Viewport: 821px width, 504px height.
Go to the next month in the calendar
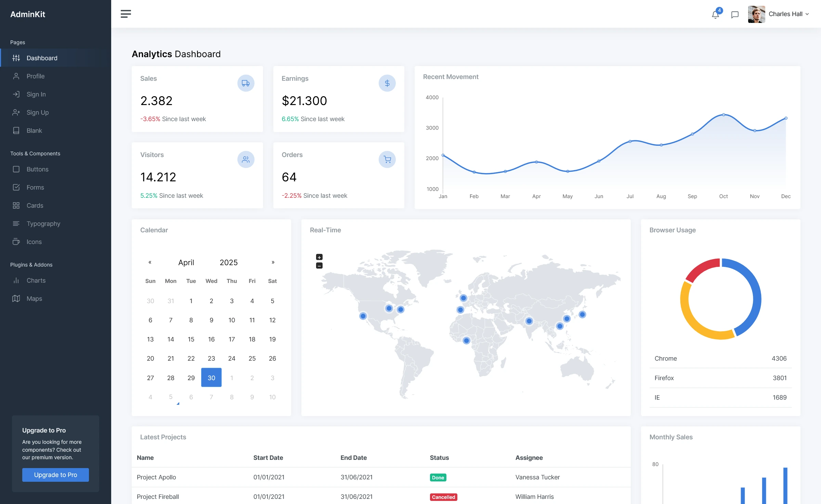click(x=273, y=262)
